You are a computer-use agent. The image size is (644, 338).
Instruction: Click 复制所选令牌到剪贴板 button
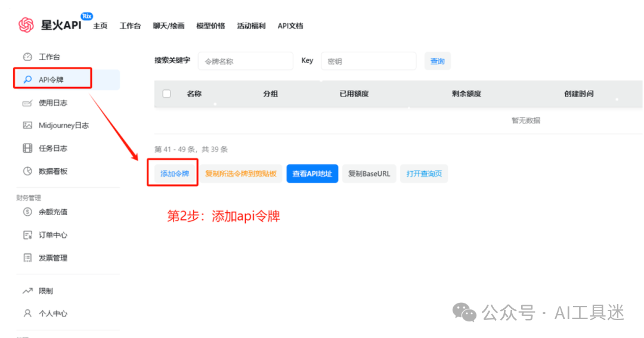pos(241,173)
